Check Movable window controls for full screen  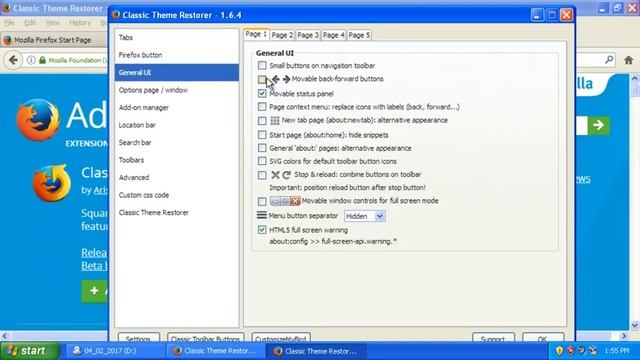pos(262,201)
